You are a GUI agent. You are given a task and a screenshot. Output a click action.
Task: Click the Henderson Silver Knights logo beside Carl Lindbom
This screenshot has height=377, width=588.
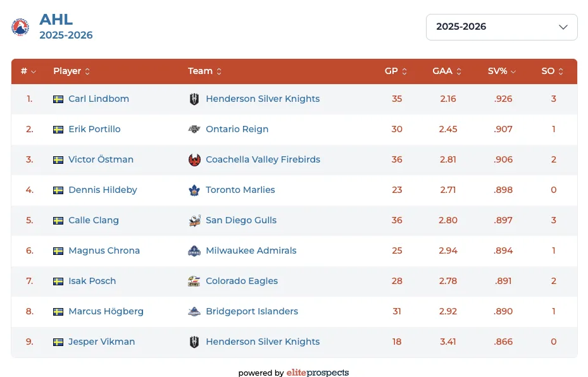[194, 99]
